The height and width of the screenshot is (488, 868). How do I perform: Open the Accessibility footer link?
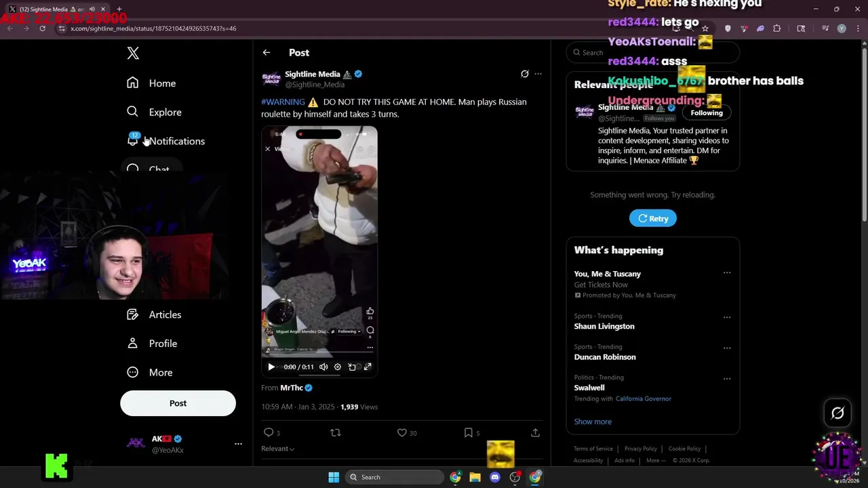[588, 460]
